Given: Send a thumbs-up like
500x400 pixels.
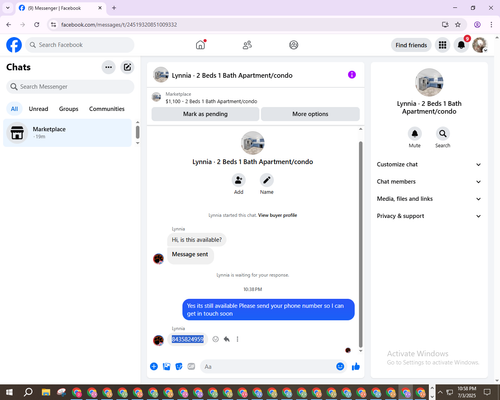Looking at the screenshot, I should pyautogui.click(x=356, y=367).
